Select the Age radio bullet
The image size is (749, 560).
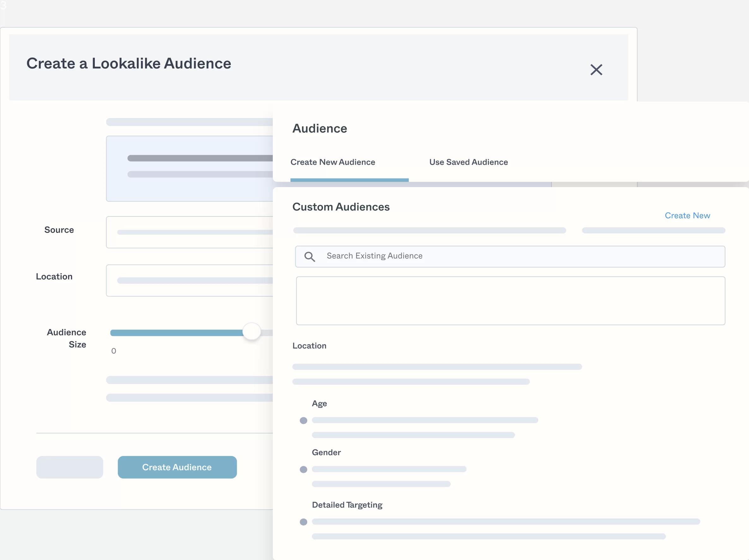coord(303,421)
